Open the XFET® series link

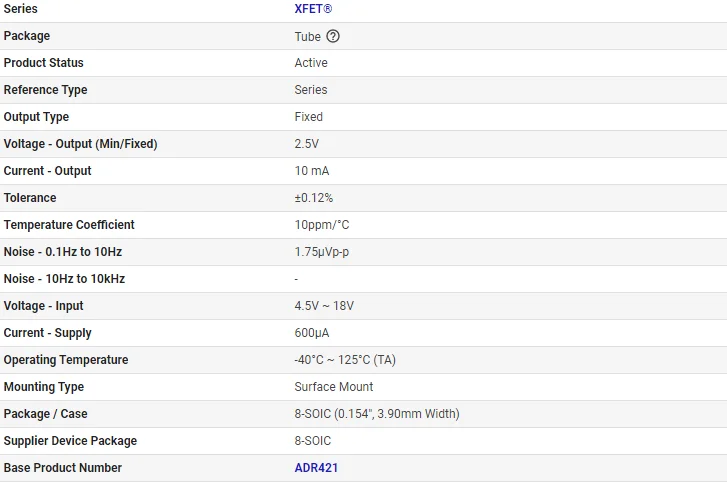click(x=313, y=9)
